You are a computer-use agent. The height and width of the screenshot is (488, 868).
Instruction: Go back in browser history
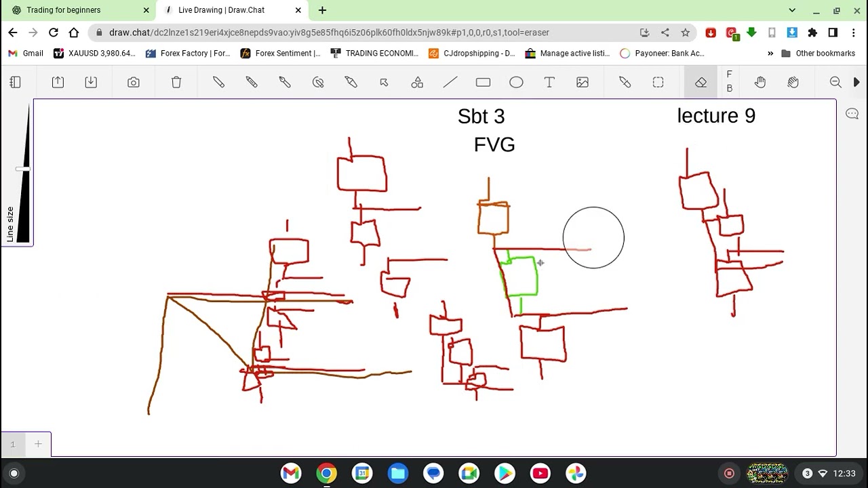click(13, 33)
